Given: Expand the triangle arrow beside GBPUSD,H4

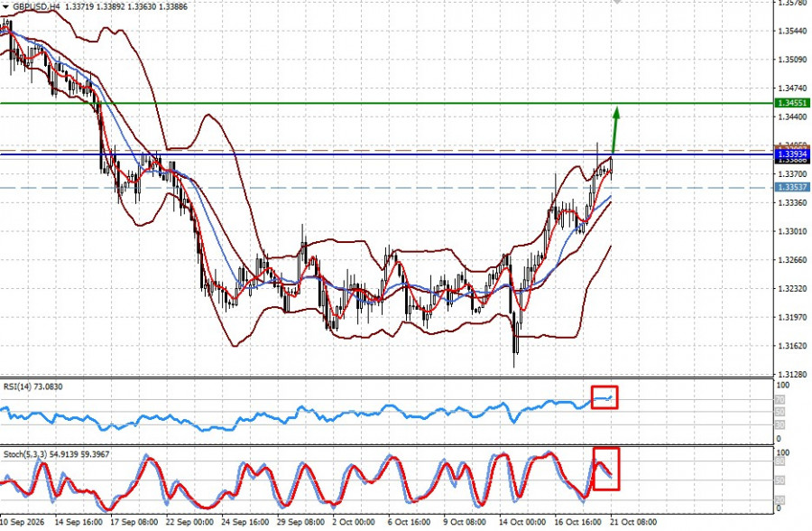Looking at the screenshot, I should (x=5, y=6).
